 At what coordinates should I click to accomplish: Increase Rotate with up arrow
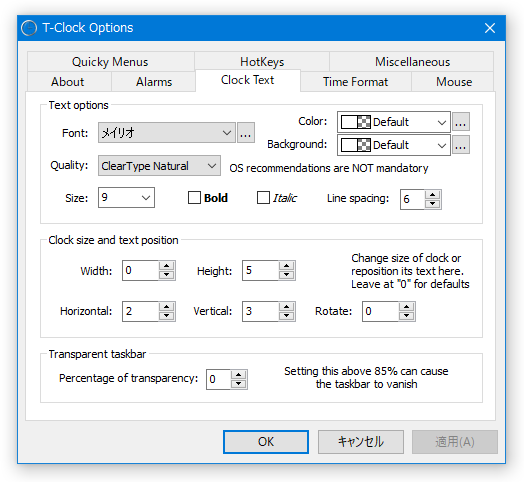(x=406, y=307)
